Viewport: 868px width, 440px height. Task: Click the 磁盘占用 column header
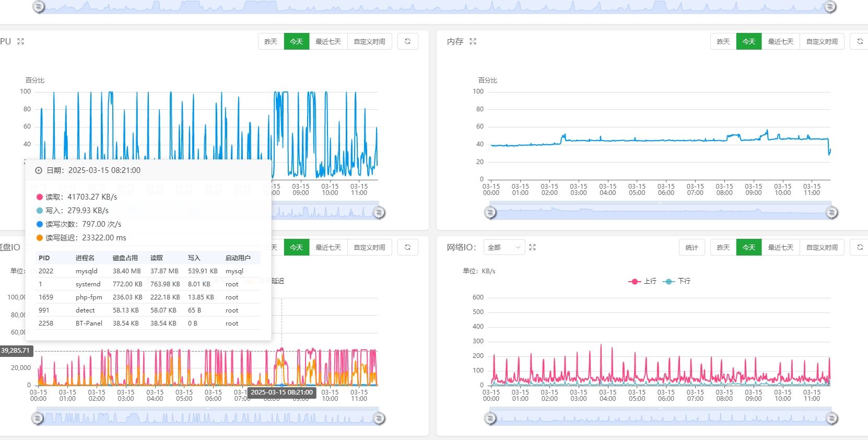tap(125, 258)
